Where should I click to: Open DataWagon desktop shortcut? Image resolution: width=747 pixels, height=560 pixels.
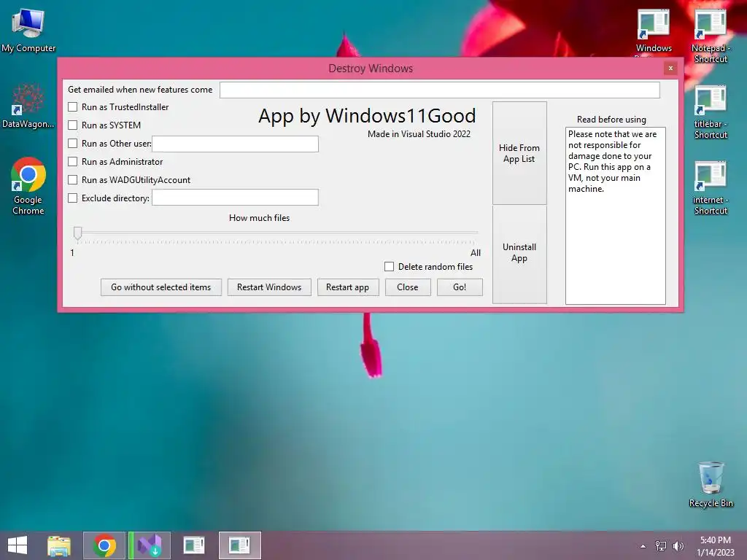click(x=28, y=106)
